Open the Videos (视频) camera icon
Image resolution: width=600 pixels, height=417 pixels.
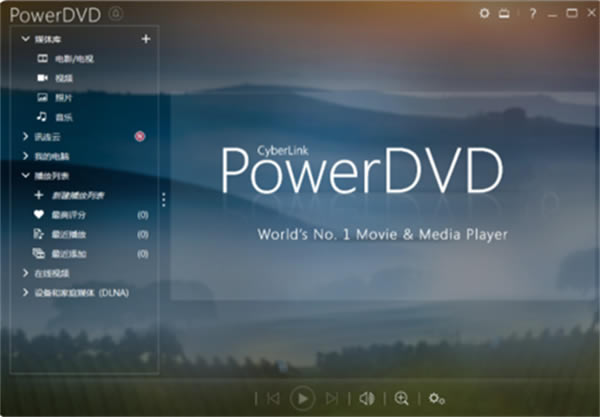coord(42,78)
